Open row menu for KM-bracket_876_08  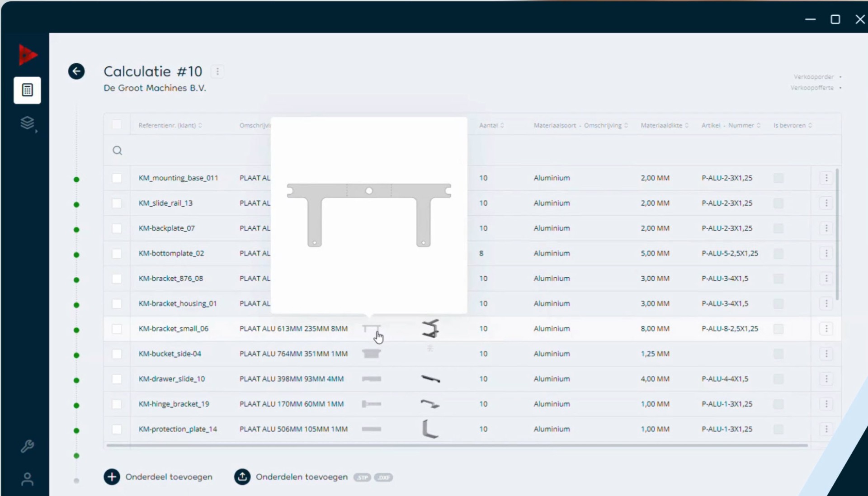pos(826,279)
